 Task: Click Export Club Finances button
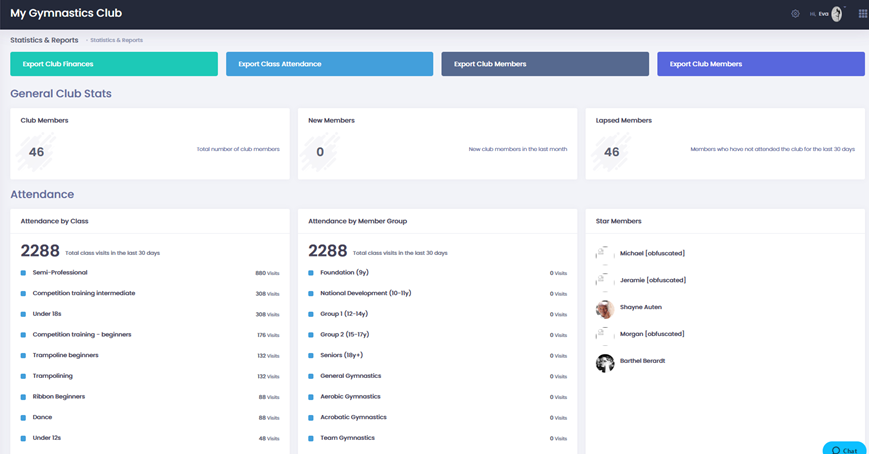coord(114,64)
